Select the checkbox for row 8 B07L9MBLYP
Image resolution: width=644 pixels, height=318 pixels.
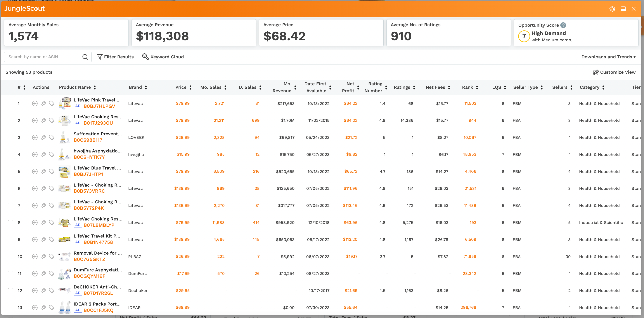click(x=10, y=222)
